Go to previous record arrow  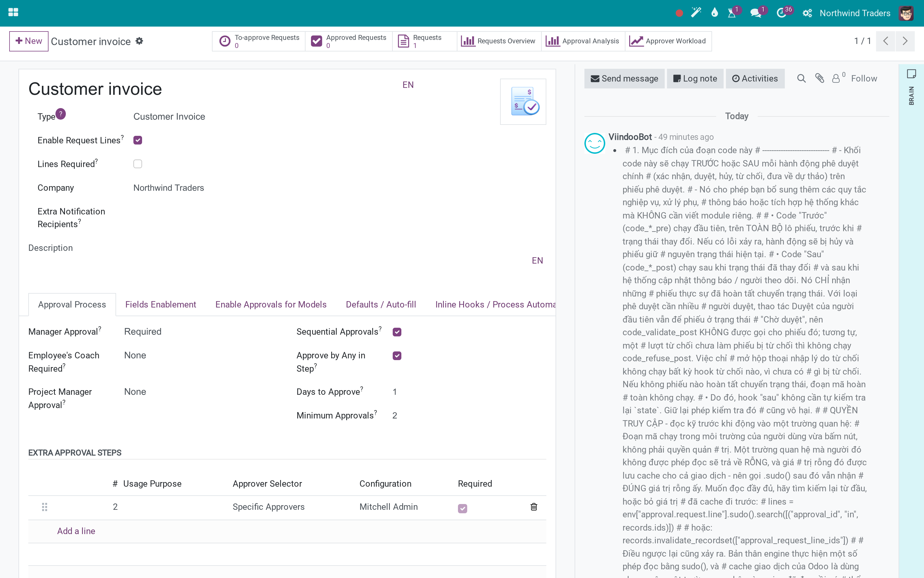[x=886, y=41]
